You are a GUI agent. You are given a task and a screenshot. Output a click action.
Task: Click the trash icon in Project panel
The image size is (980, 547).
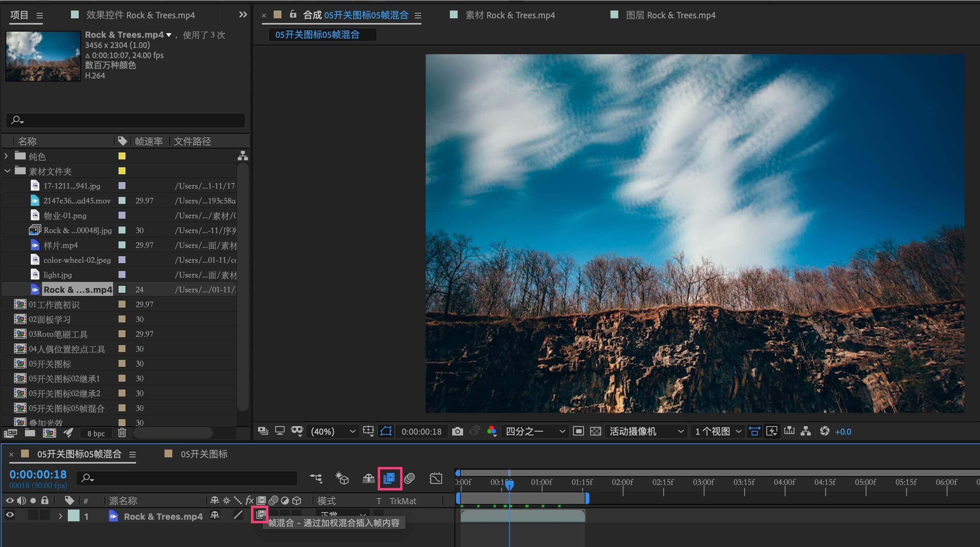coord(122,433)
